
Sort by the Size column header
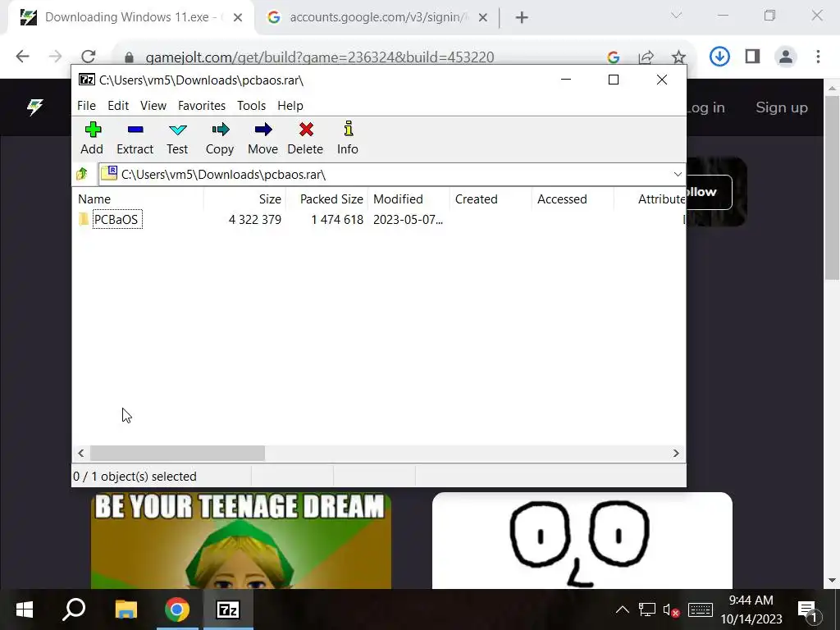coord(244,199)
